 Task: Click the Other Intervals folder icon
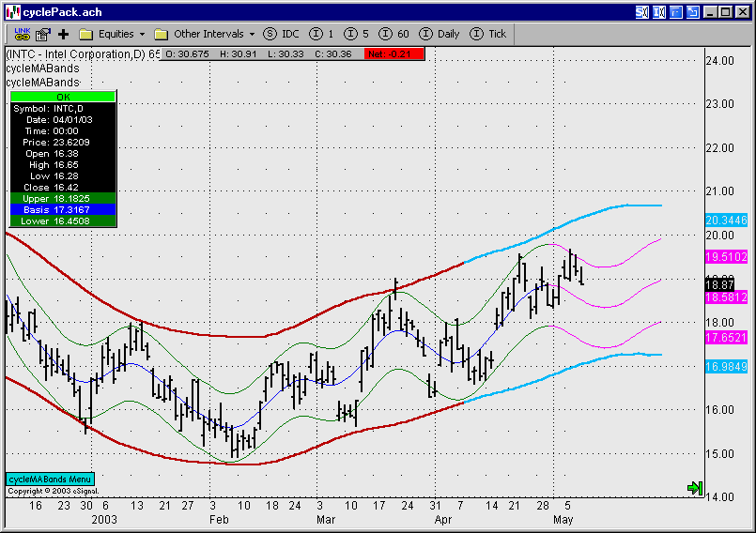pos(161,34)
